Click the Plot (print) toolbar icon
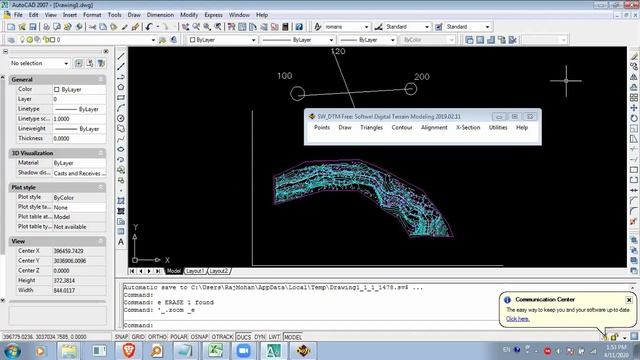 46,27
